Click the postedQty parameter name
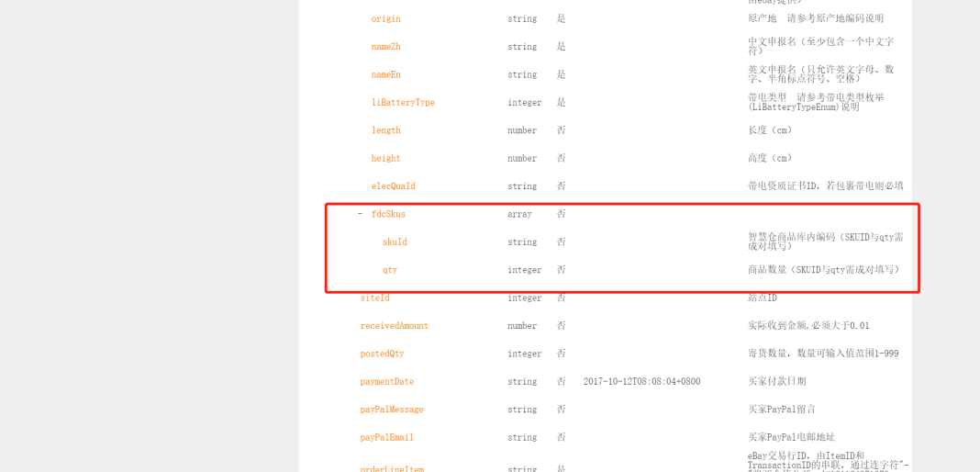The image size is (980, 472). (x=383, y=354)
